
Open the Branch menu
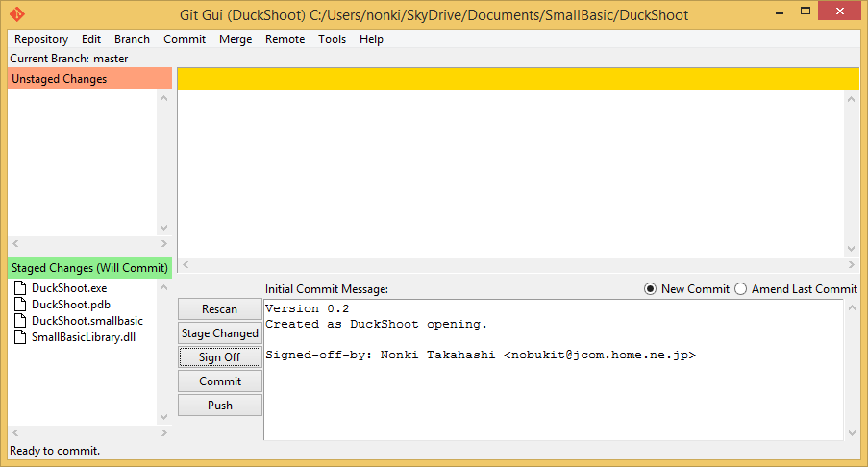[x=133, y=39]
